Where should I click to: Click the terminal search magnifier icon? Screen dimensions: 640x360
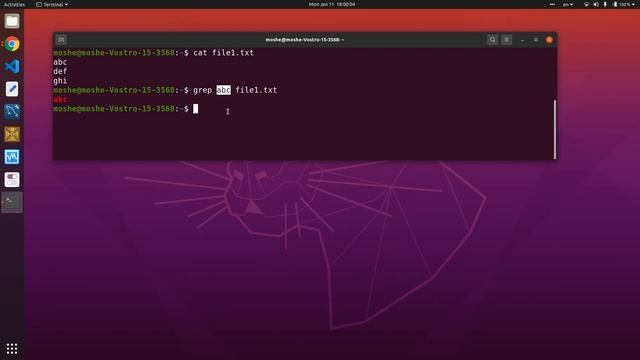(x=492, y=40)
